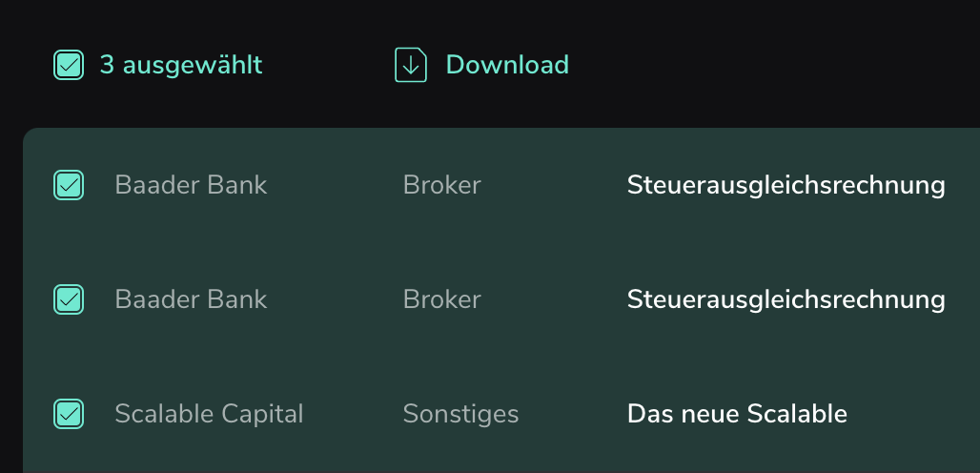Open the Das neue Scalable document
The height and width of the screenshot is (473, 980).
click(737, 414)
